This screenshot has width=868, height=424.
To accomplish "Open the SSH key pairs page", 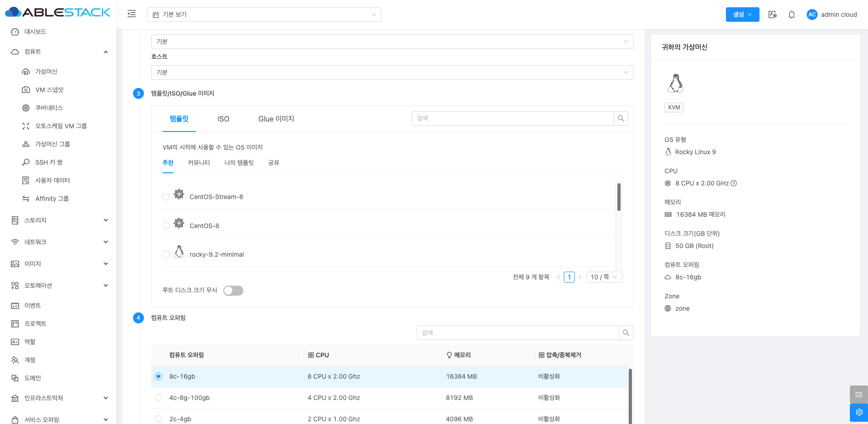I will pos(49,162).
